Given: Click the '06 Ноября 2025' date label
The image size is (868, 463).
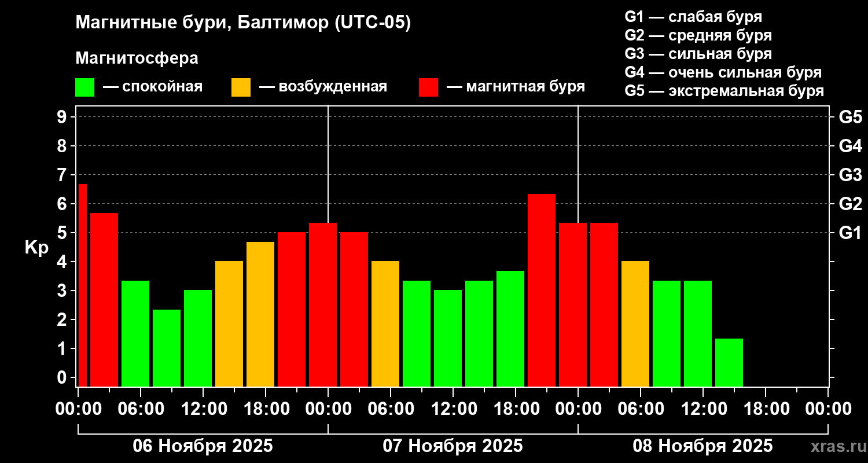Looking at the screenshot, I should [x=203, y=446].
